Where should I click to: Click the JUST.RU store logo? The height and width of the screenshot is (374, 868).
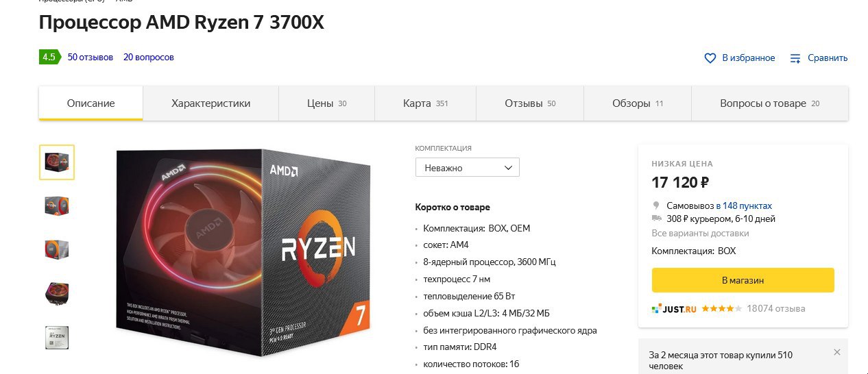(x=674, y=309)
